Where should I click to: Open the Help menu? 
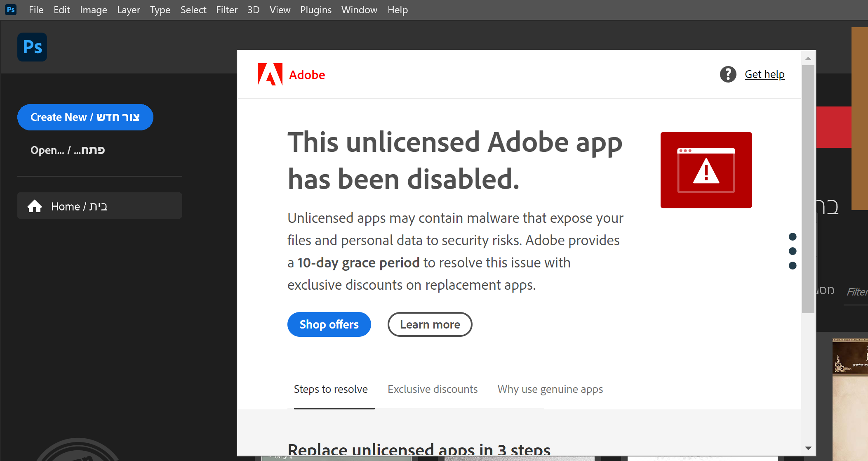point(398,10)
